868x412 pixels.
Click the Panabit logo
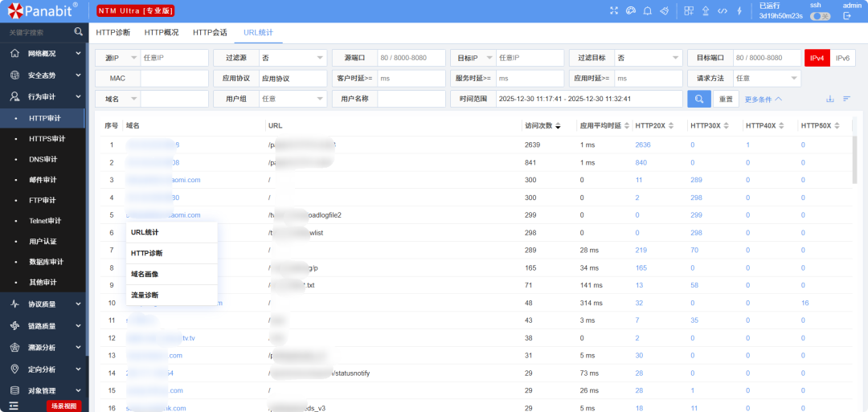pos(42,10)
